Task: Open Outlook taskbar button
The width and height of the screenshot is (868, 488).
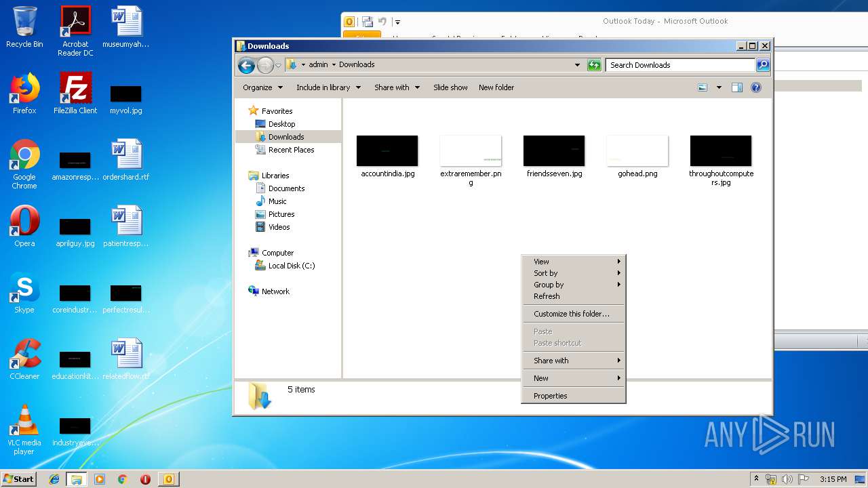Action: coord(168,479)
